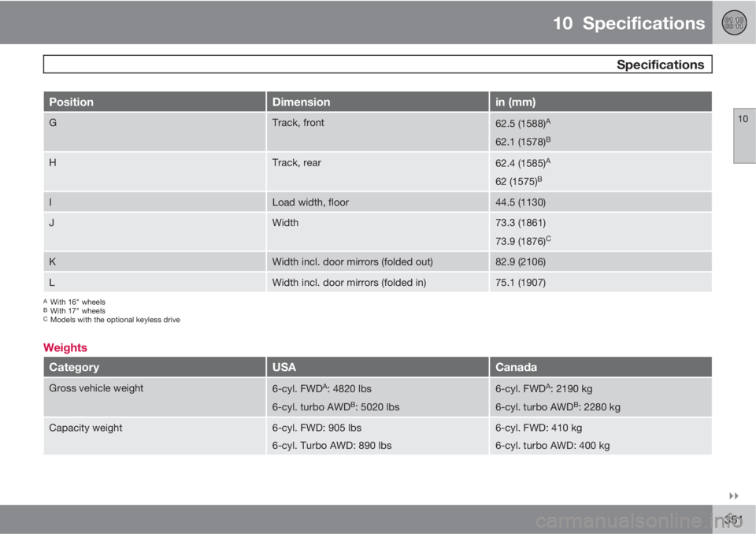The width and height of the screenshot is (756, 534).
Task: Click the value '62.4 (1585)'
Action: point(523,163)
